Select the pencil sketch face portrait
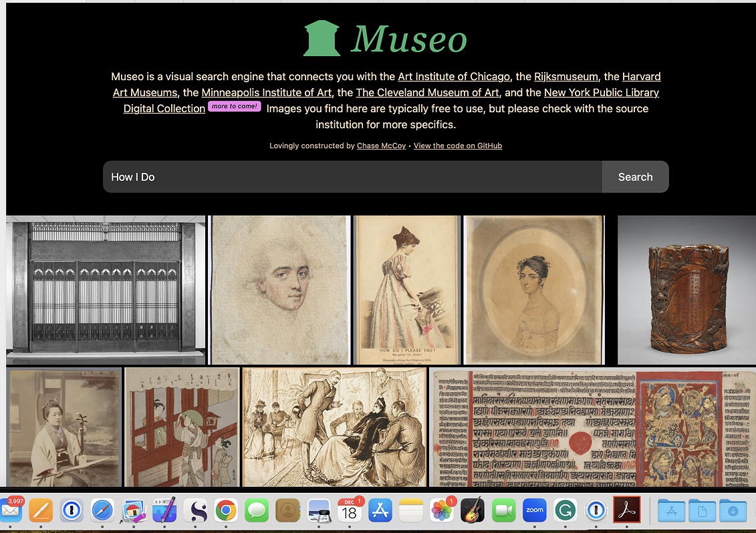Screen dimensions: 756x533 click(281, 290)
